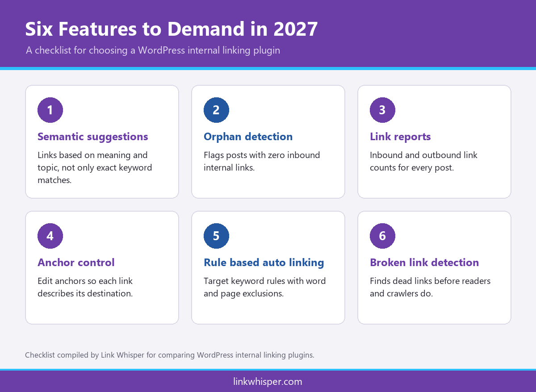The height and width of the screenshot is (392, 536).
Task: Click the text "Target keyword rules with word"
Action: tap(265, 281)
